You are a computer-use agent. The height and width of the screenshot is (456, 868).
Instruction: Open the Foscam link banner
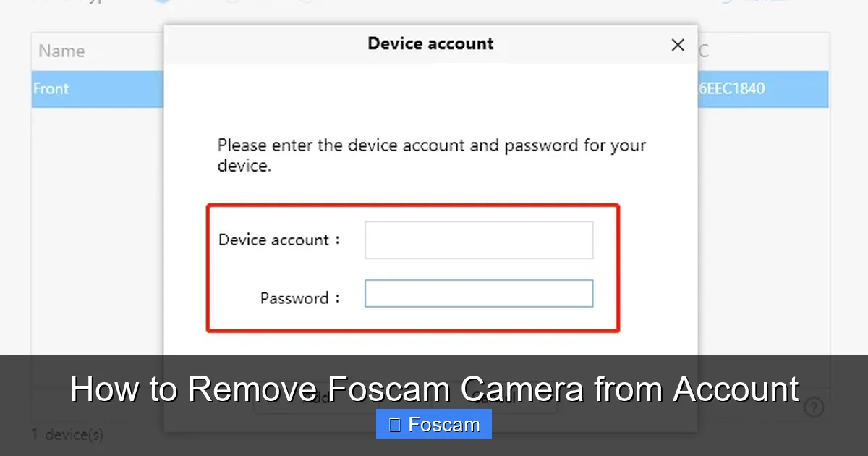tap(433, 423)
